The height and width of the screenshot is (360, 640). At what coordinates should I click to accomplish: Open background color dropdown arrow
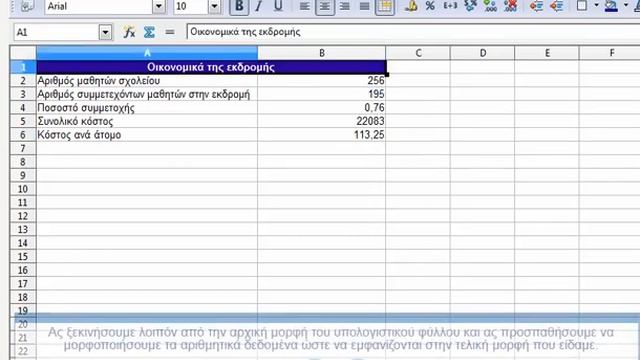tap(626, 5)
